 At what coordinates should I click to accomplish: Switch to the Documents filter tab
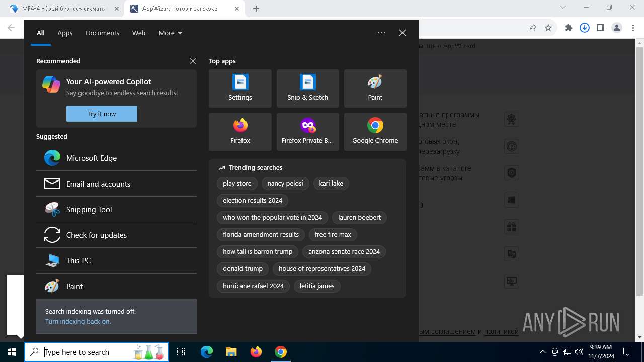[102, 33]
